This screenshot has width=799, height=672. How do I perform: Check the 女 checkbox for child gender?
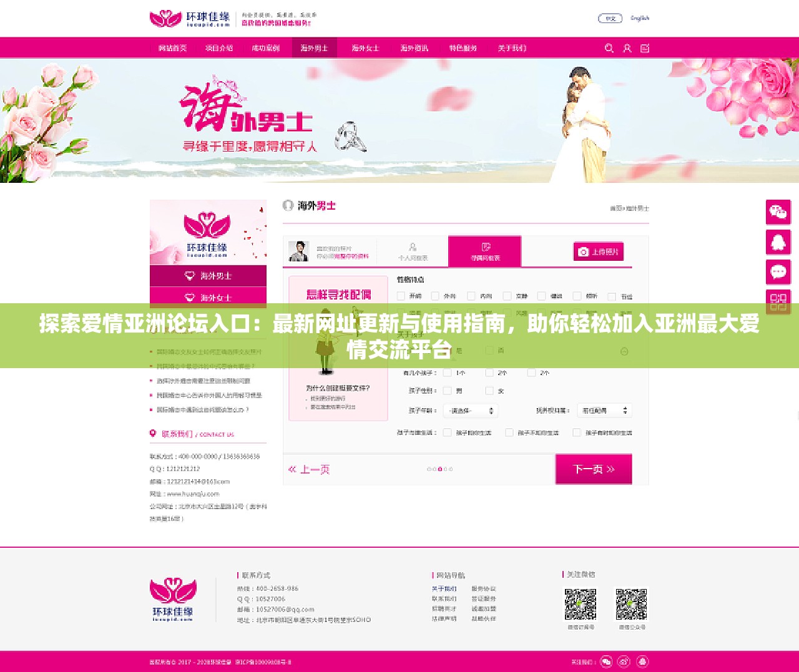click(489, 390)
